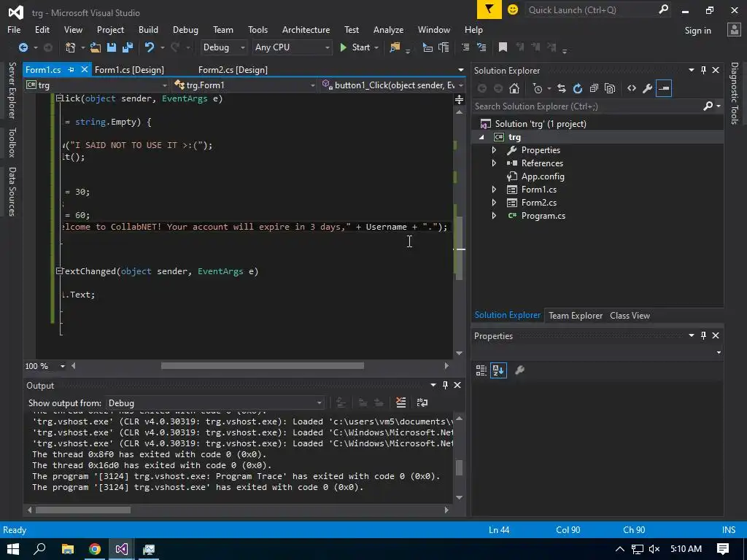Open the Any CPU platform dropdown
This screenshot has height=560, width=747.
click(x=292, y=47)
